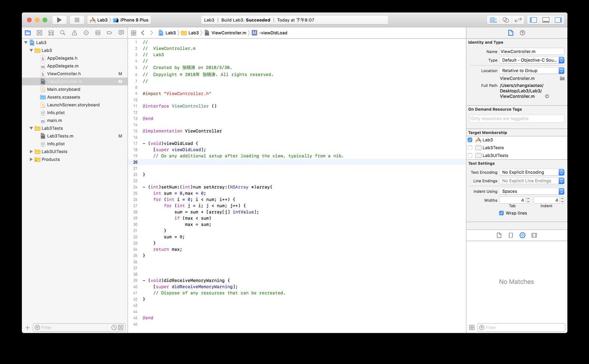Open Text Encoding dropdown

click(x=532, y=172)
